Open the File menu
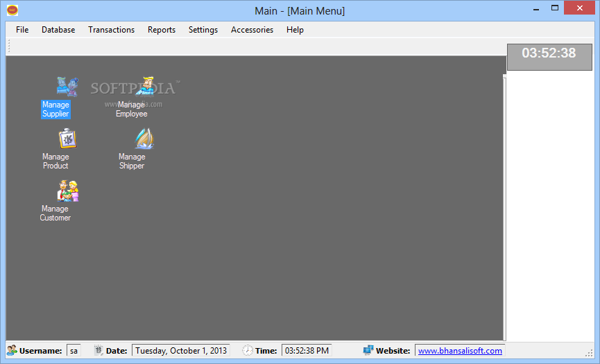The height and width of the screenshot is (364, 600). pyautogui.click(x=22, y=30)
